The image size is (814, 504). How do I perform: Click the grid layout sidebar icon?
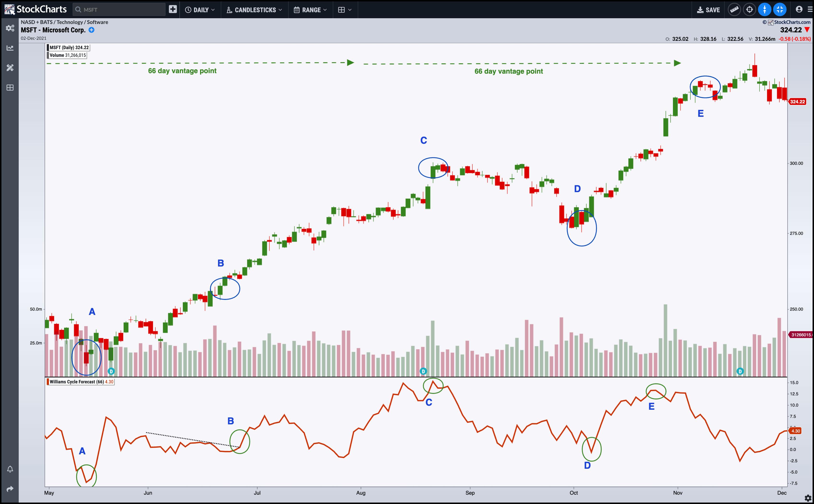(10, 88)
